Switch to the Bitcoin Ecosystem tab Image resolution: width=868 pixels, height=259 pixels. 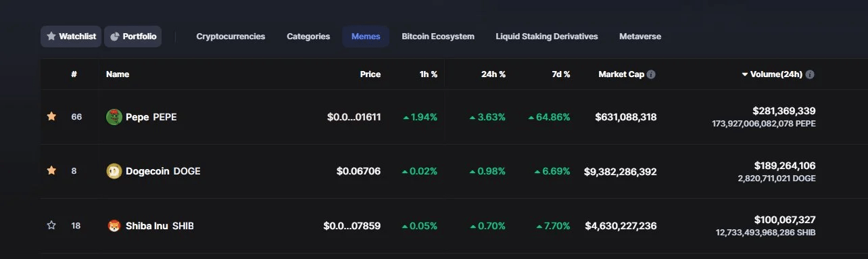(x=438, y=37)
